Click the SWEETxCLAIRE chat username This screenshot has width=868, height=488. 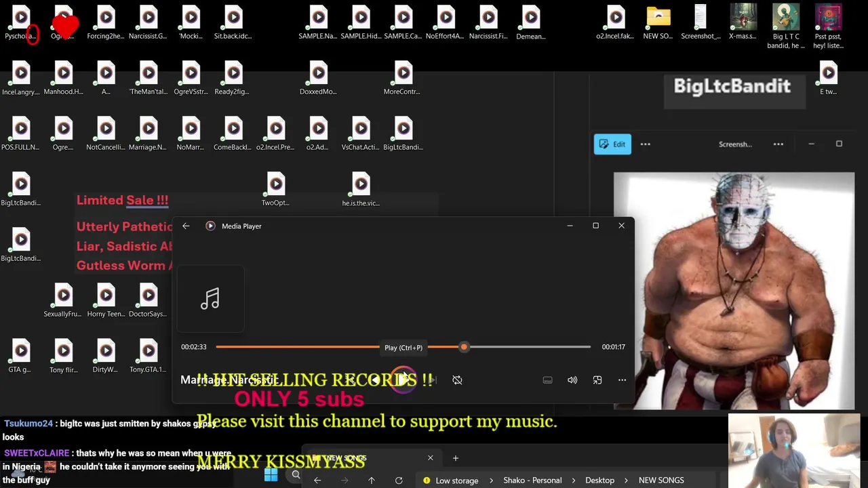pyautogui.click(x=36, y=453)
